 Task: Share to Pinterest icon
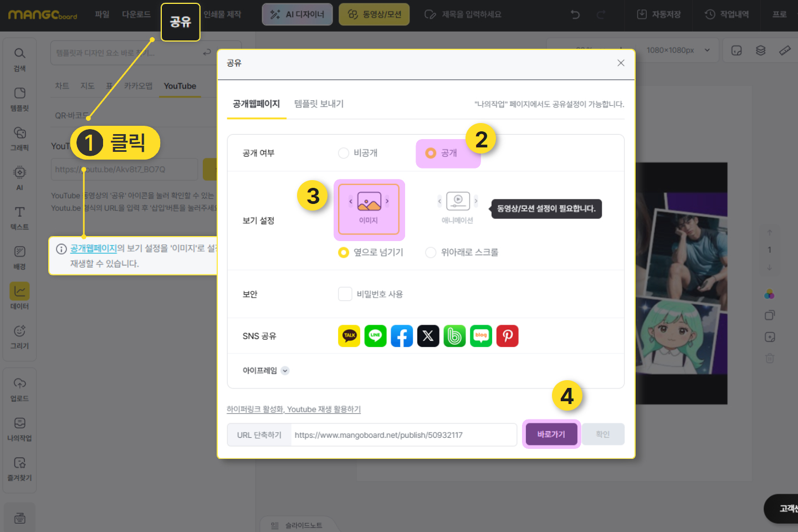click(507, 336)
